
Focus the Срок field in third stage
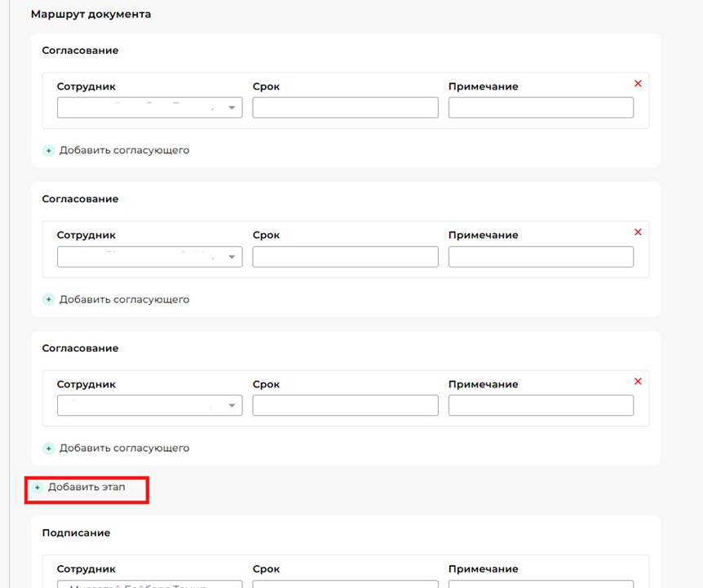345,405
